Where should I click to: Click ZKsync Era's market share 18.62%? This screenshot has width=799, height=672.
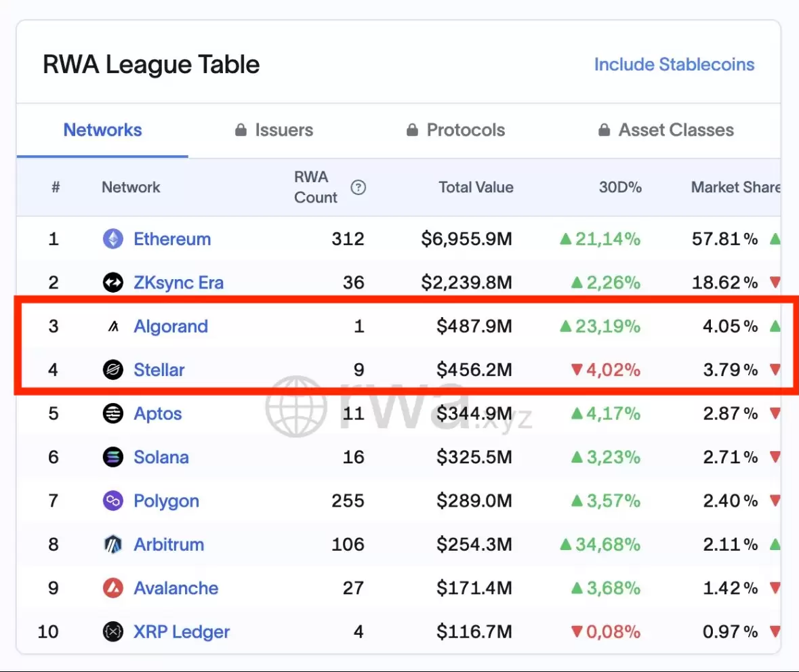[724, 282]
